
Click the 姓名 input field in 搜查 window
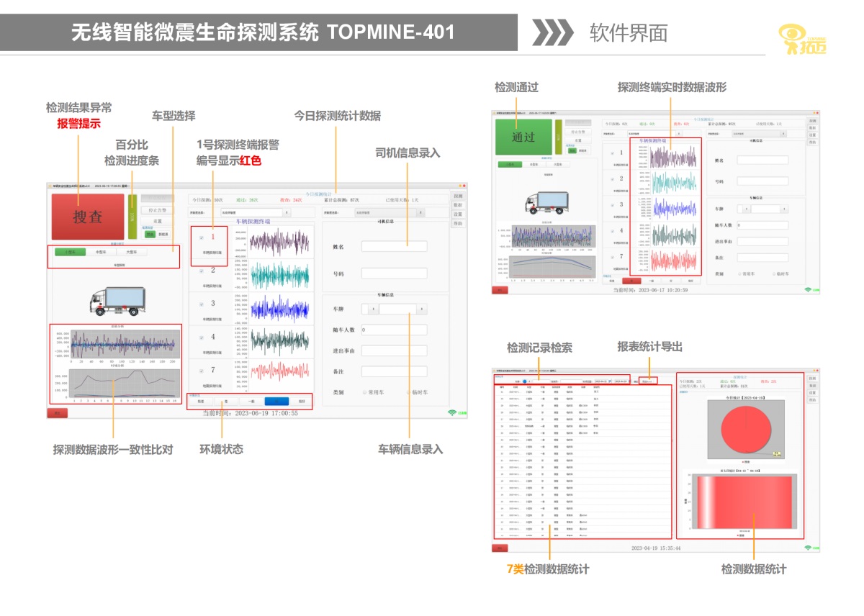394,246
